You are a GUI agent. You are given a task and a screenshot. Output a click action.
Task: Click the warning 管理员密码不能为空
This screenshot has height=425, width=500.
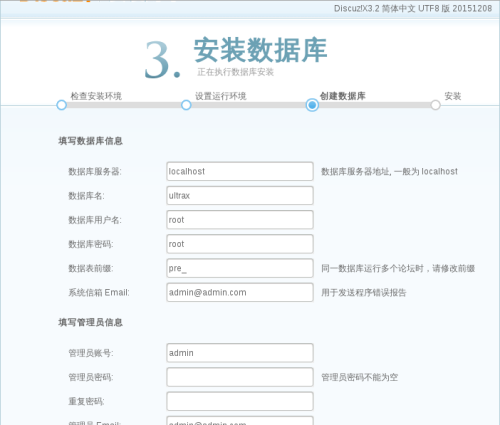pyautogui.click(x=360, y=377)
